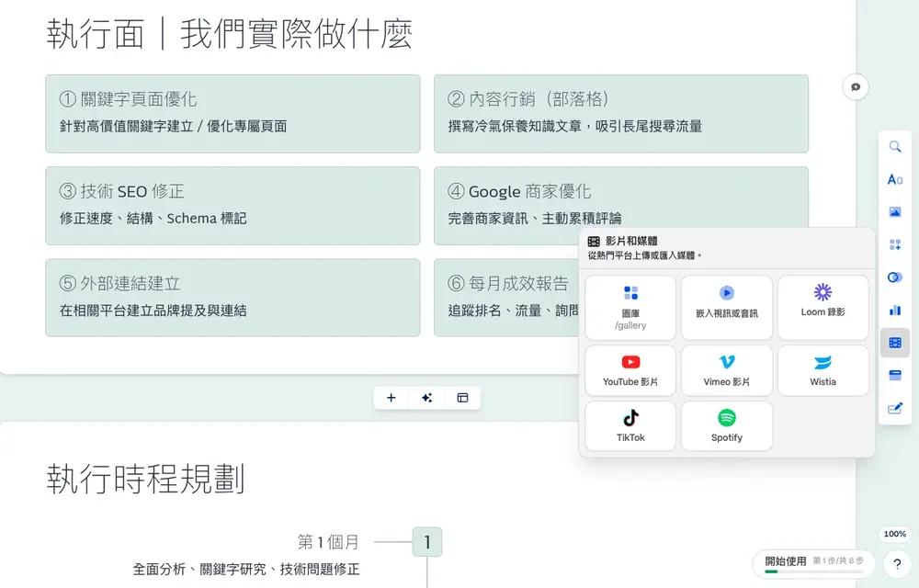Select the card ⑥ 每月成效報告
This screenshot has height=588, width=919.
click(507, 298)
